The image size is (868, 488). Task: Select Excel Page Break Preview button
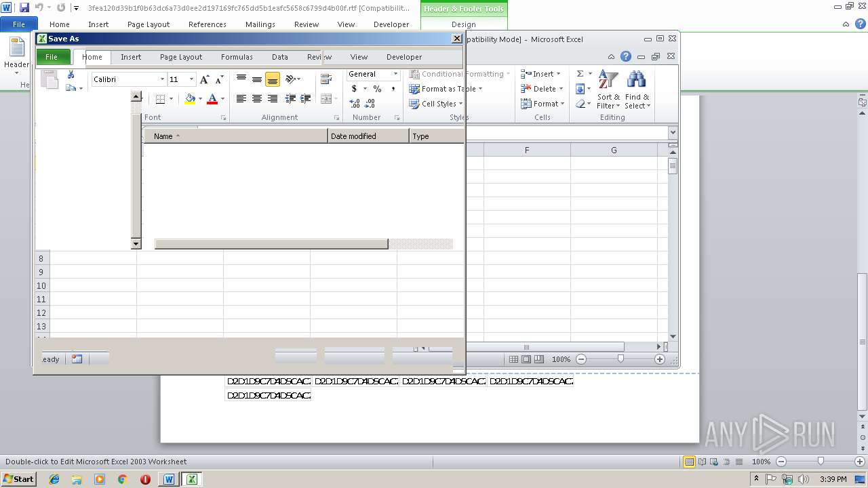tap(539, 359)
